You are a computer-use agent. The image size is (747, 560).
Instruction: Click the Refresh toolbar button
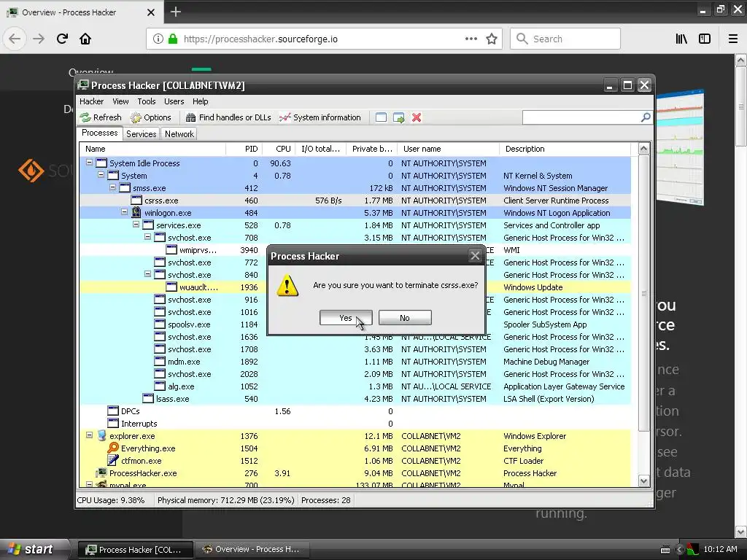[101, 117]
